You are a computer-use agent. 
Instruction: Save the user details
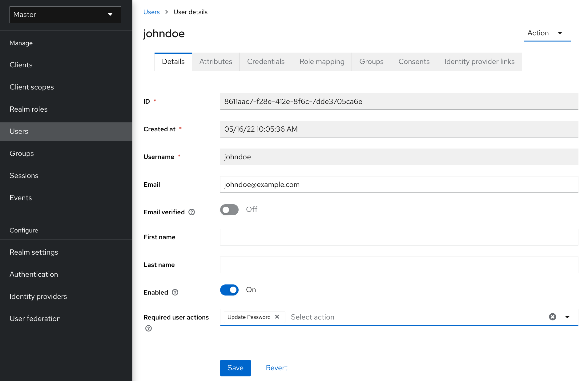tap(235, 368)
